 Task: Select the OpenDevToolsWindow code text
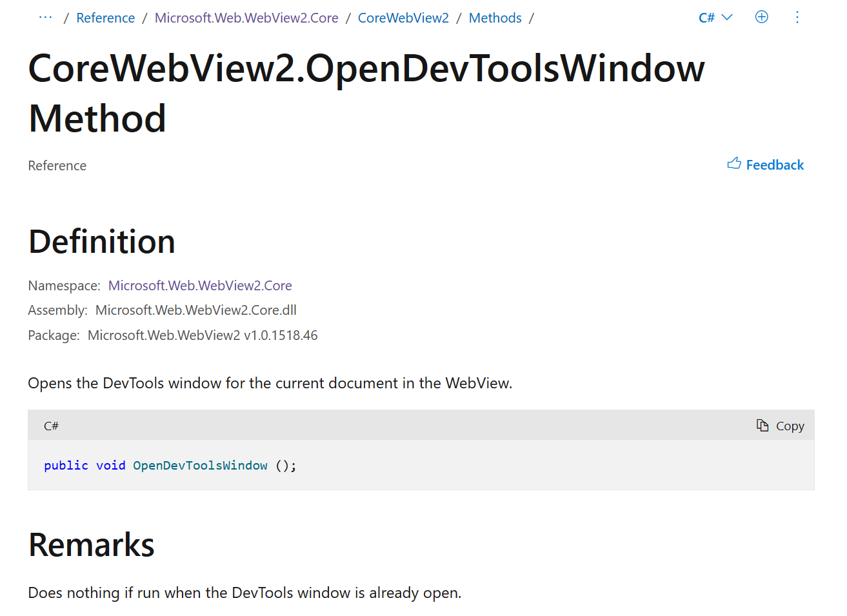pos(200,464)
